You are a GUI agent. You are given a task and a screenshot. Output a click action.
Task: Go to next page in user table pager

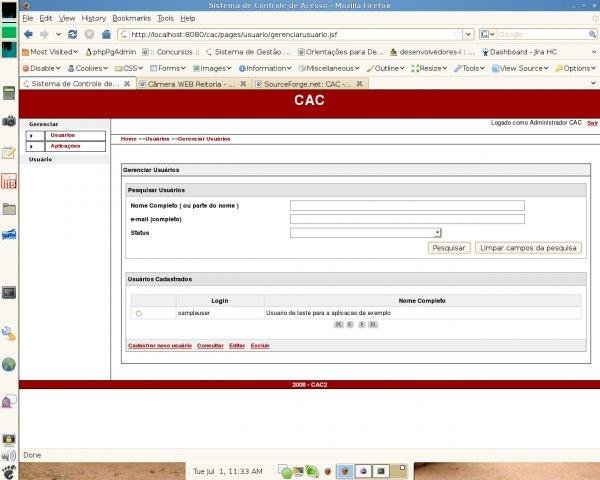click(x=362, y=324)
